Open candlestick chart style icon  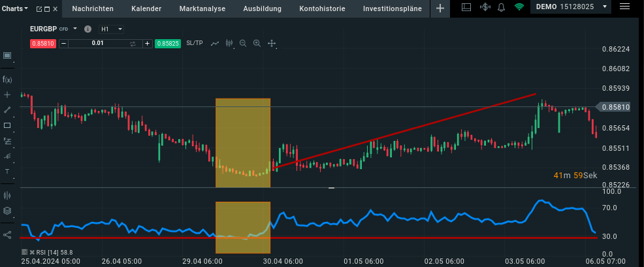pyautogui.click(x=229, y=43)
